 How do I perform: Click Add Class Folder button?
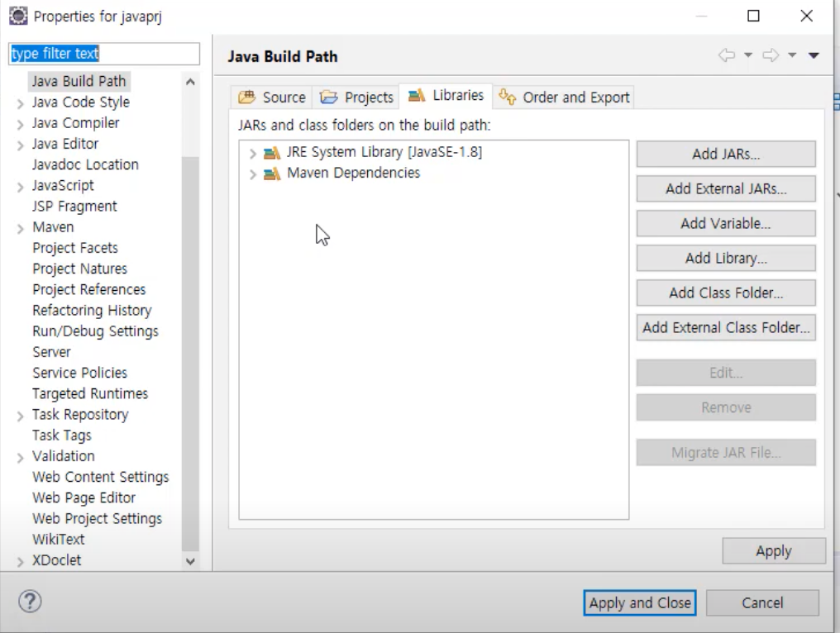726,293
